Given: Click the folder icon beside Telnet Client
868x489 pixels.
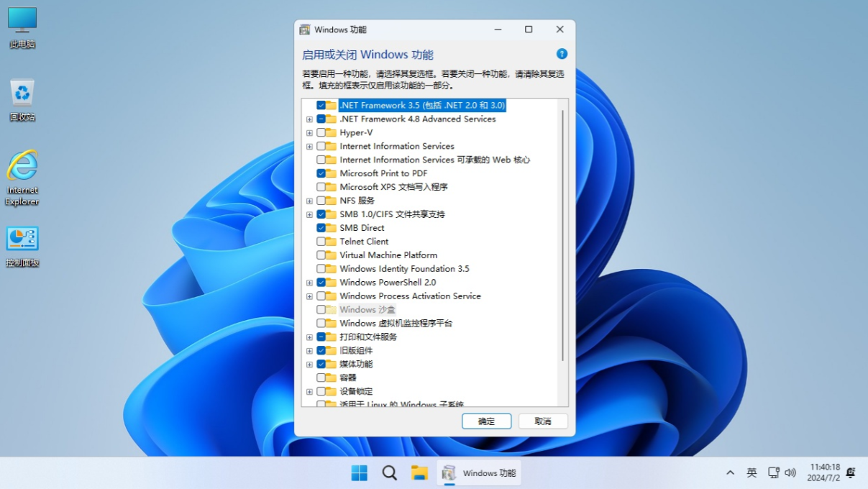Looking at the screenshot, I should [331, 242].
